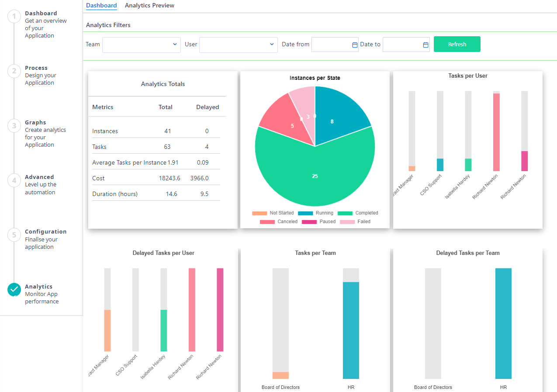The height and width of the screenshot is (392, 557).
Task: Open the Configuration step link in sidebar
Action: (45, 232)
